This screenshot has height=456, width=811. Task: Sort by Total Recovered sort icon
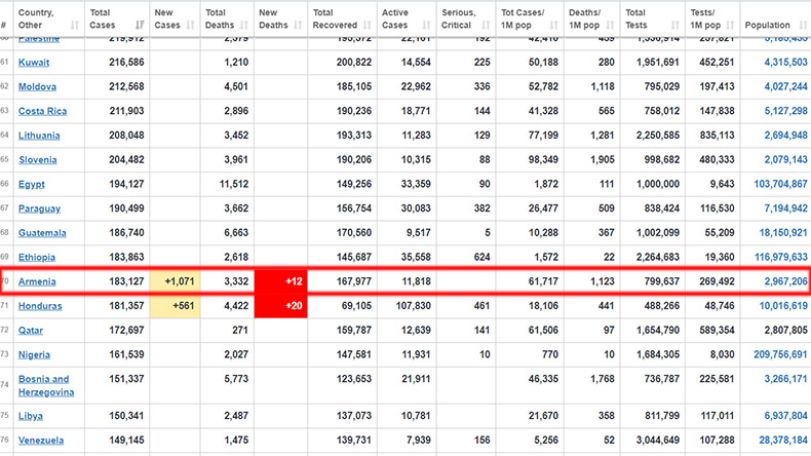pyautogui.click(x=367, y=25)
